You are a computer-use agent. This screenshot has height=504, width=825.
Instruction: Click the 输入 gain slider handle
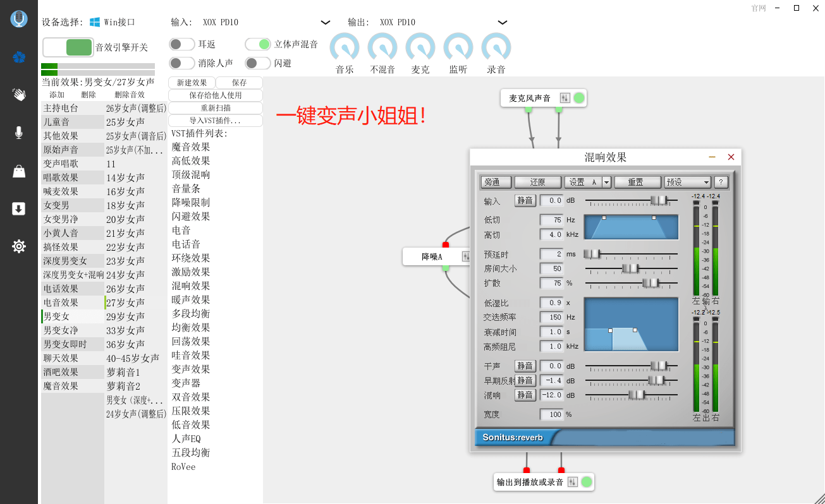pyautogui.click(x=659, y=200)
